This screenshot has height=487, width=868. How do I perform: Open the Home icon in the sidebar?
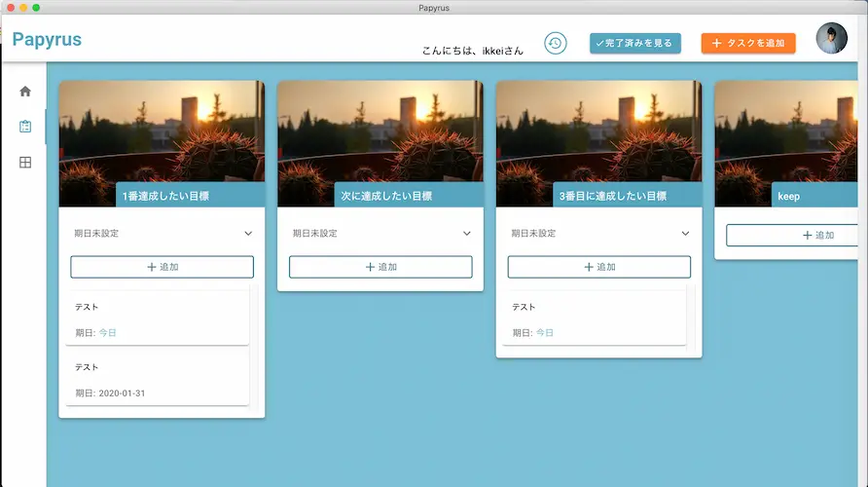[x=25, y=92]
